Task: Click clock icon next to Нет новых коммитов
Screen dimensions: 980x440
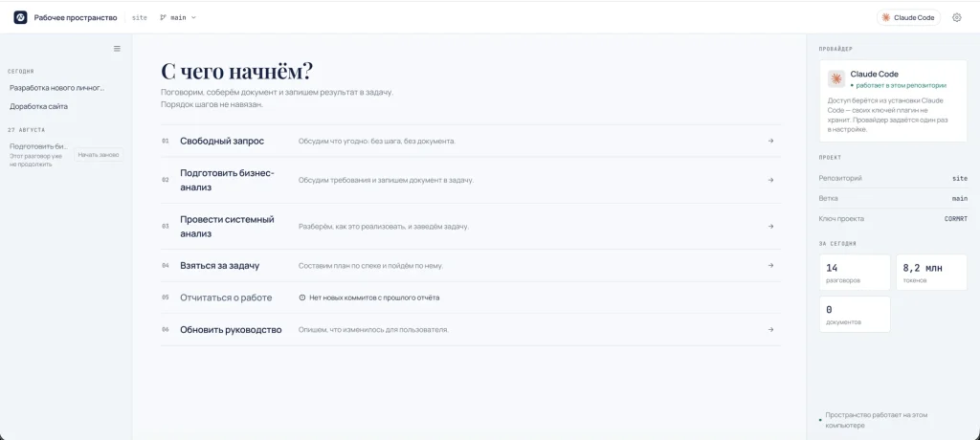Action: click(x=302, y=297)
